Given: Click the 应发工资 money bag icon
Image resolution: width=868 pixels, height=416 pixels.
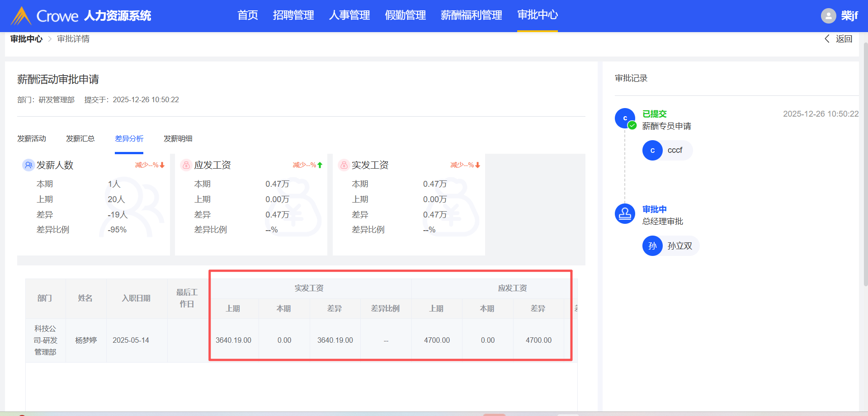Looking at the screenshot, I should pyautogui.click(x=186, y=165).
